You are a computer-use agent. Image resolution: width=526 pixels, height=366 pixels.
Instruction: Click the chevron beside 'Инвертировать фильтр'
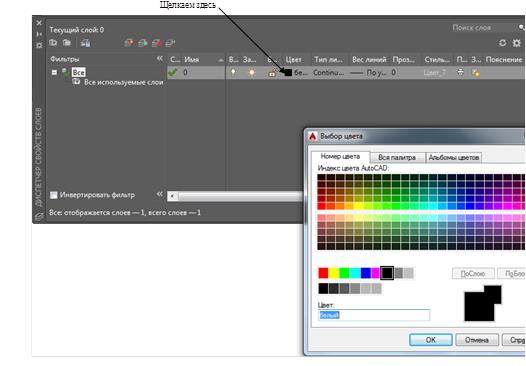[x=160, y=194]
